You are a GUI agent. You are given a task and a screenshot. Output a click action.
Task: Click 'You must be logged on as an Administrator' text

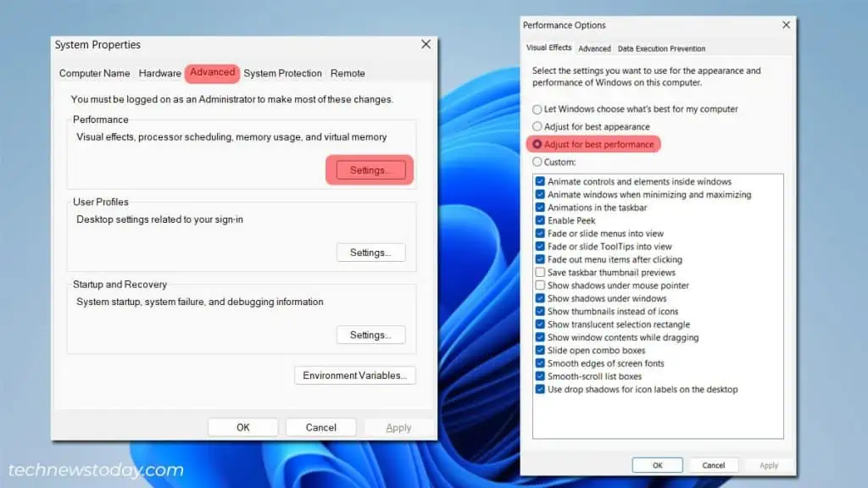coord(232,99)
